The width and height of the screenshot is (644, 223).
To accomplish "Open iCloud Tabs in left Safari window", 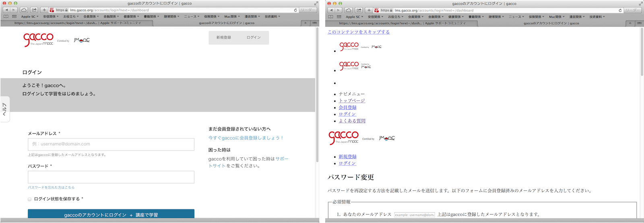I will 24,10.
